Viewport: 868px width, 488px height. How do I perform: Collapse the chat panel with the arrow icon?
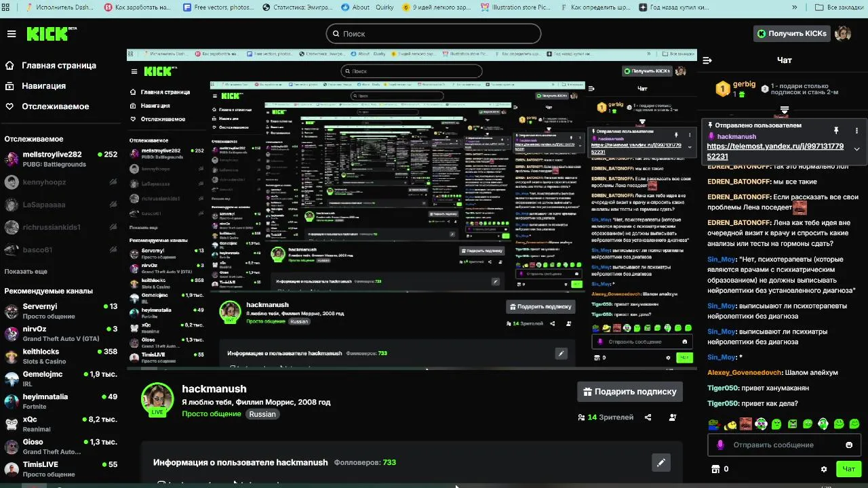[x=707, y=60]
